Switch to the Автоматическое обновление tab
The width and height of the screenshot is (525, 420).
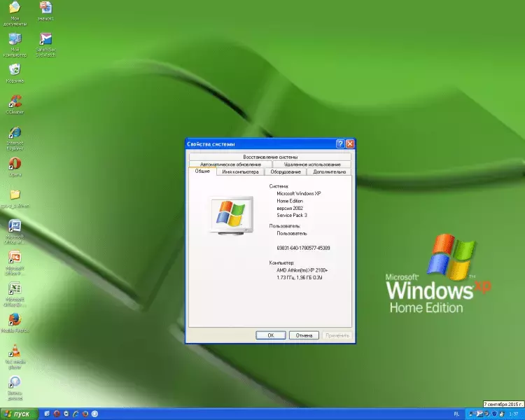tap(230, 164)
